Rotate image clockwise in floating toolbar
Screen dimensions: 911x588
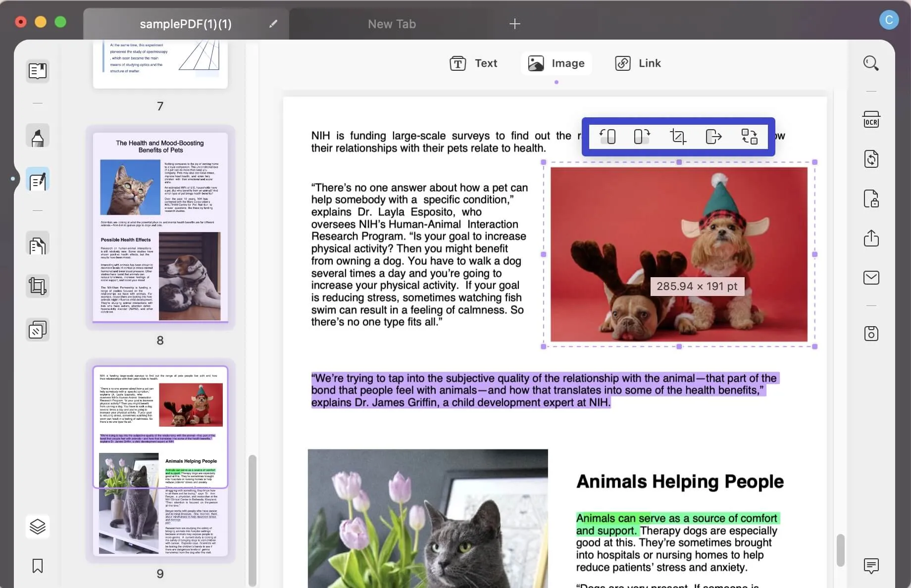tap(642, 136)
